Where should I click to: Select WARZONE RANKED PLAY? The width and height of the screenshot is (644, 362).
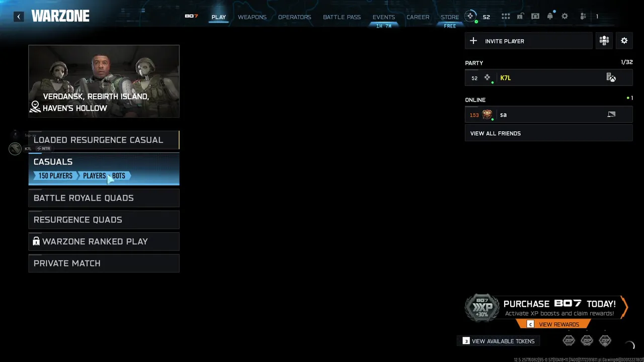coord(104,241)
